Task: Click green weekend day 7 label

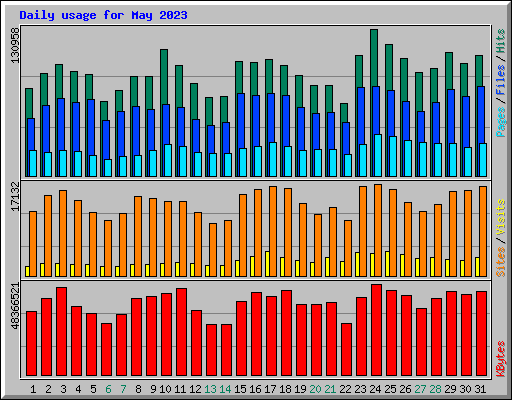Action: (123, 389)
